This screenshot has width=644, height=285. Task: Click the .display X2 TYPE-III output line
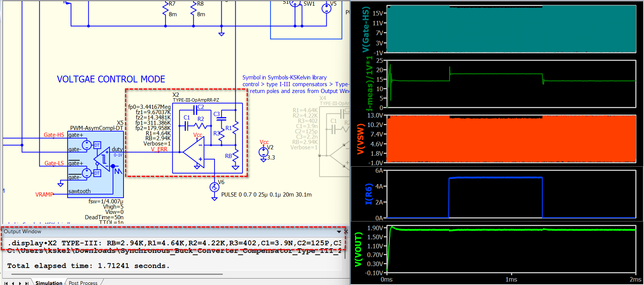point(174,243)
